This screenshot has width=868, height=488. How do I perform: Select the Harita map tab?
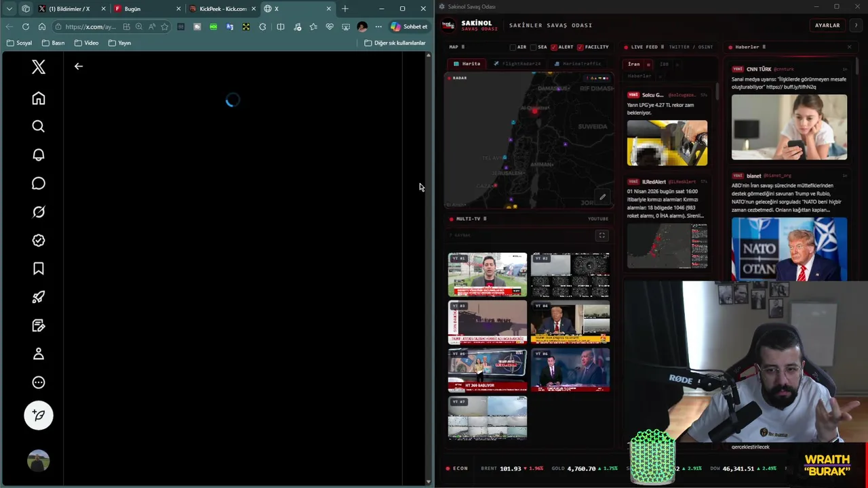[467, 64]
